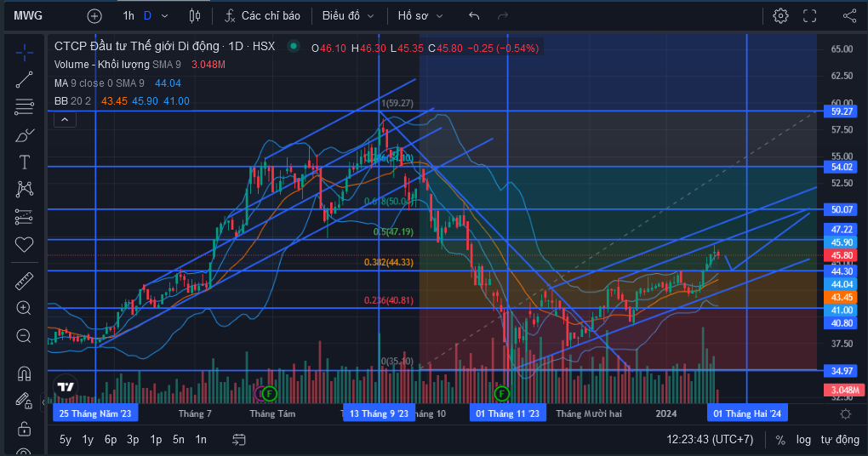
Task: Set the range to 3p
Action: pos(133,439)
